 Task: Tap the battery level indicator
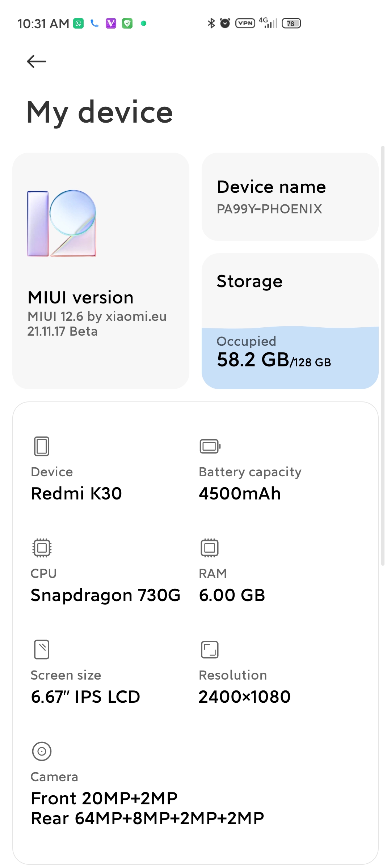(x=291, y=24)
